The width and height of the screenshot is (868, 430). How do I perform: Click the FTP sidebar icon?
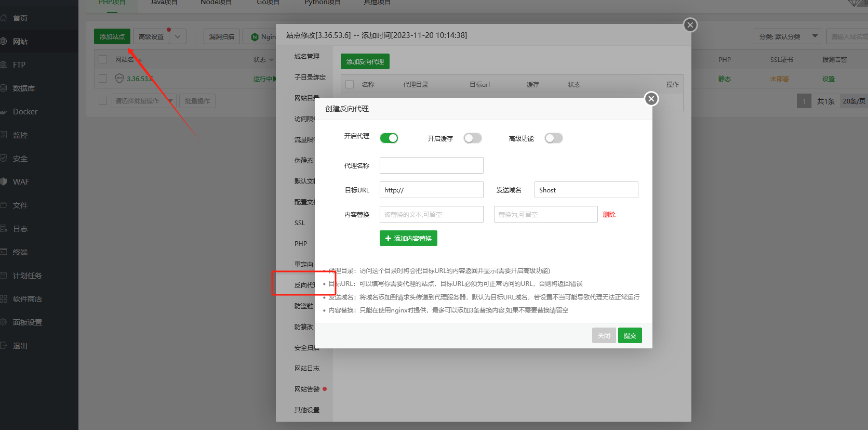pyautogui.click(x=3, y=65)
